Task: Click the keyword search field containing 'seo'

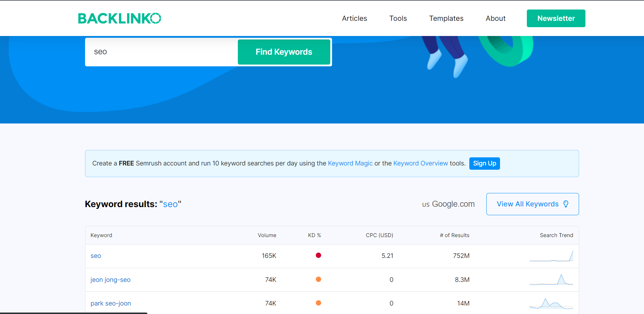Action: (162, 52)
